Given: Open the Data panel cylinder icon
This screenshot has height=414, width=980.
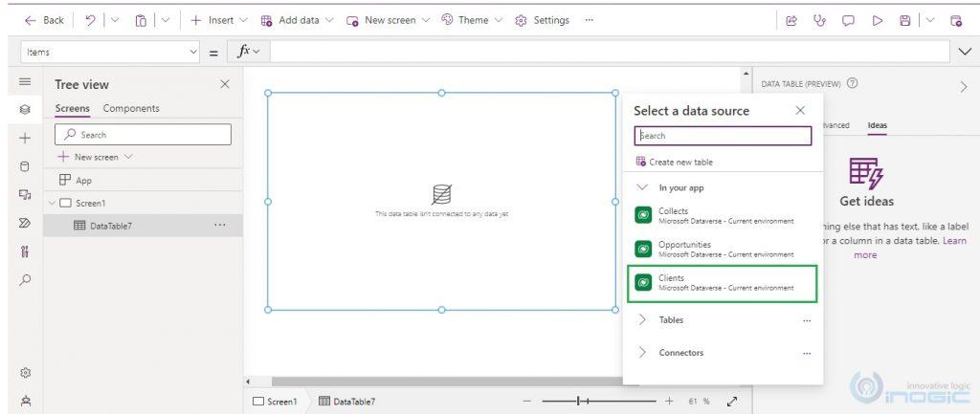Looking at the screenshot, I should coord(25,166).
